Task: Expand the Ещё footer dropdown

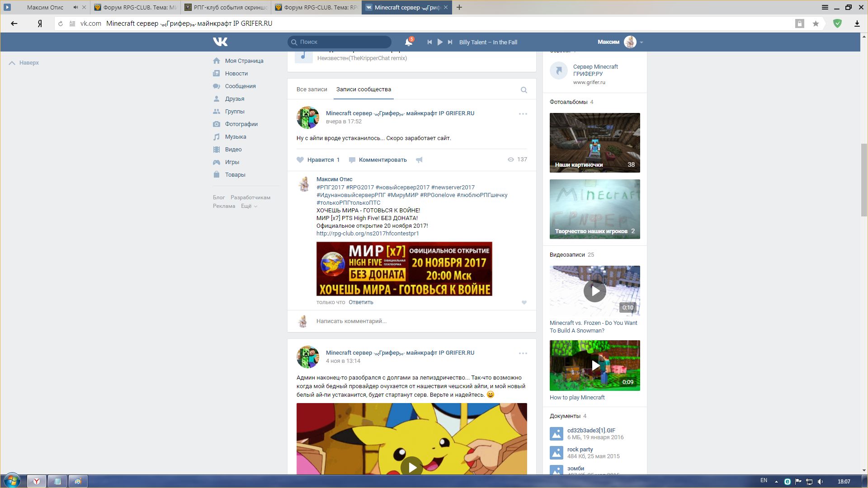Action: point(249,206)
